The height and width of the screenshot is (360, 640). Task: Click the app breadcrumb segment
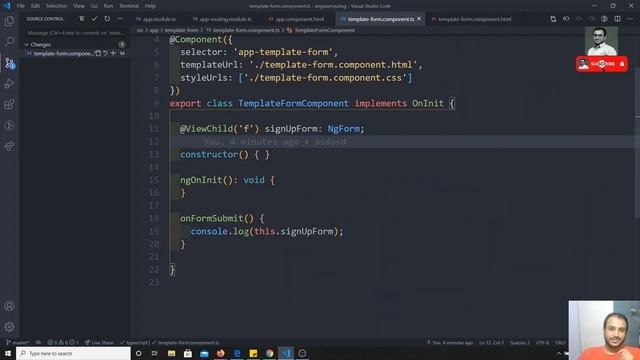tap(153, 30)
